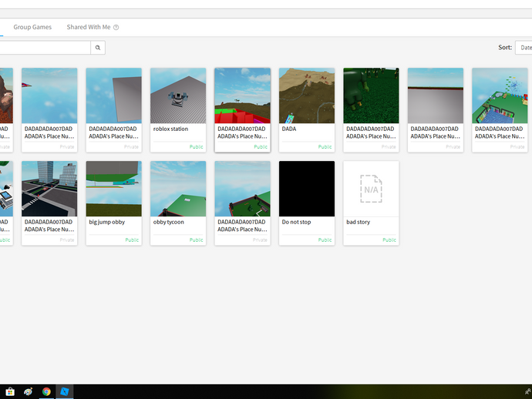Click Private label under the pool place
Viewport: 532px width, 399px height.
(517, 147)
